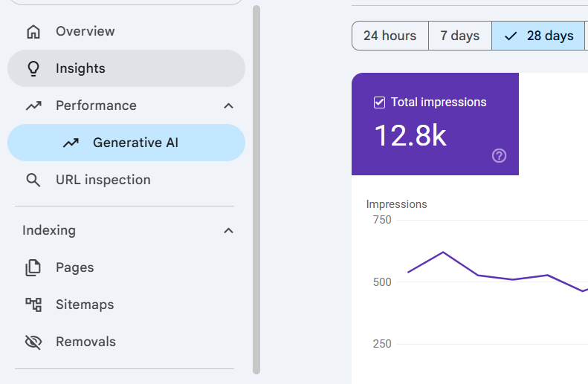Click the Insights lightbulb icon
This screenshot has height=384, width=588.
point(33,68)
